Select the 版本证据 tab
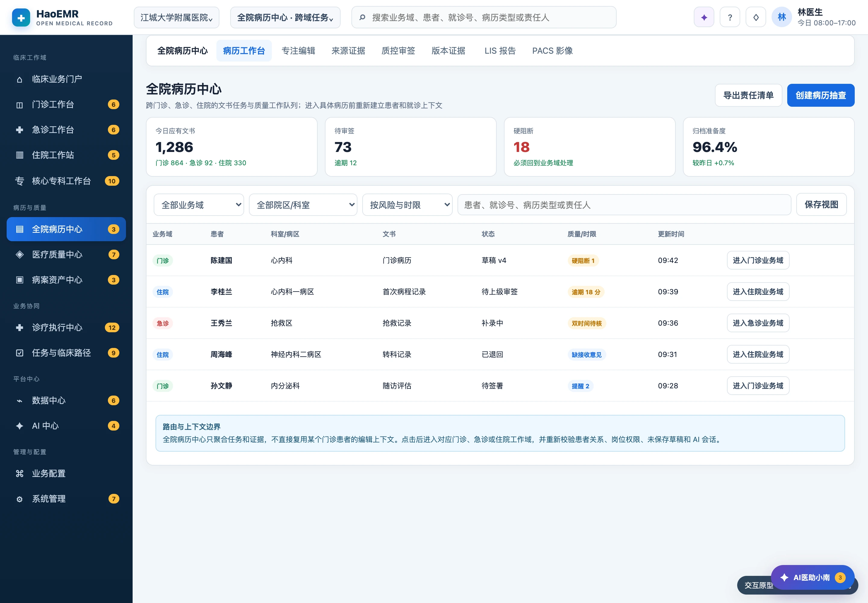Image resolution: width=868 pixels, height=603 pixels. (448, 51)
